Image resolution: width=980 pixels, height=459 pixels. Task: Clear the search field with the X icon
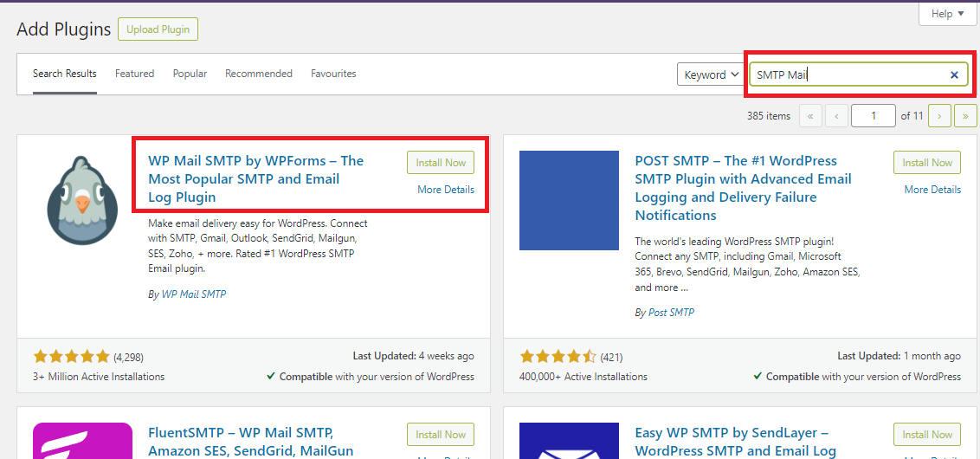954,75
